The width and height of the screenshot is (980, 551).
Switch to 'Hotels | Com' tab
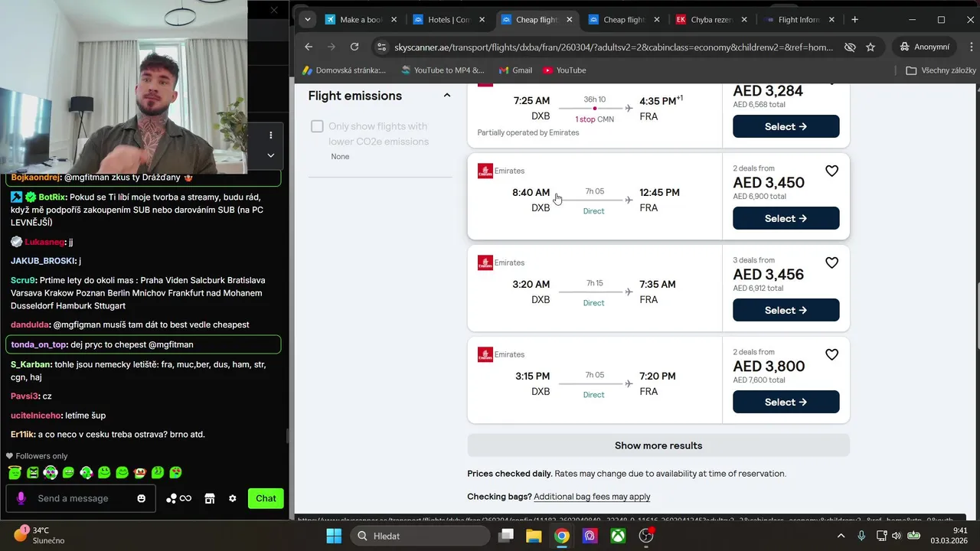(448, 19)
